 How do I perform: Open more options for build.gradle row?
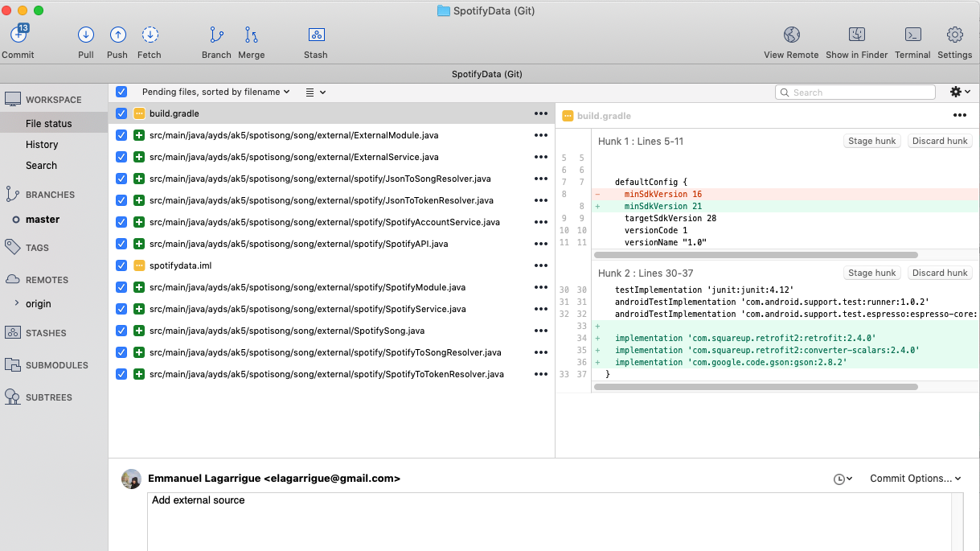(x=541, y=113)
